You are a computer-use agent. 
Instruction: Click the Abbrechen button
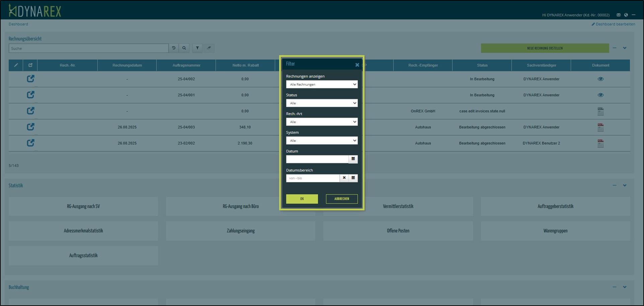(x=341, y=199)
